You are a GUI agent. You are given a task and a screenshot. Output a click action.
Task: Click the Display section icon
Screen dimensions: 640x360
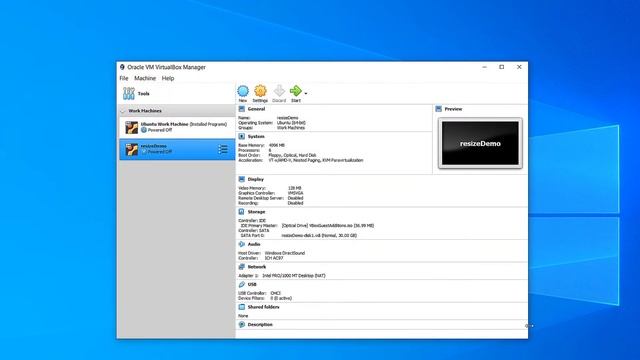[242, 179]
